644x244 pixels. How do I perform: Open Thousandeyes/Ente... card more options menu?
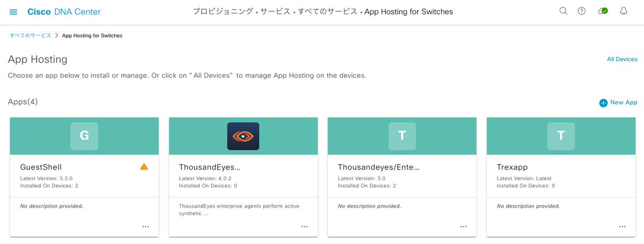pyautogui.click(x=463, y=227)
